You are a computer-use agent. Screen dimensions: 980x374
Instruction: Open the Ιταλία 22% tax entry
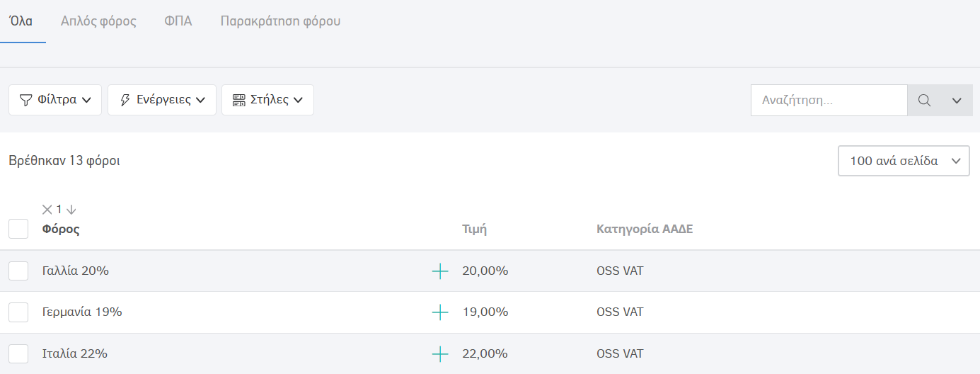coord(75,353)
